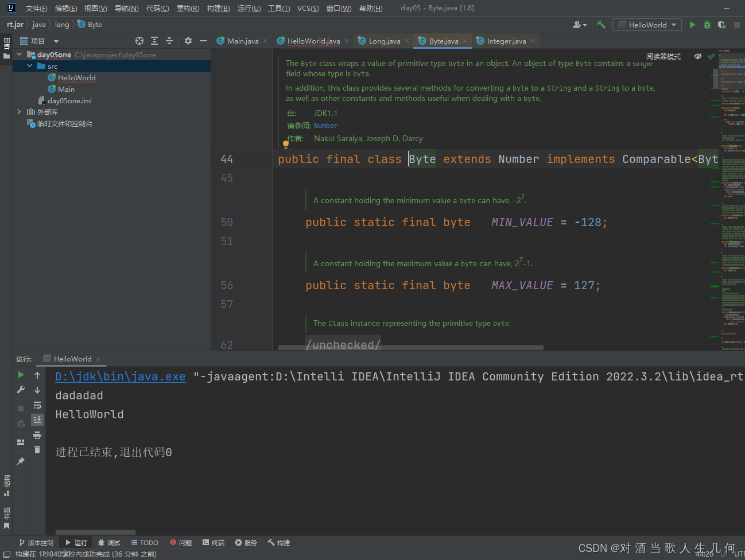Click the down arrow in the run console
This screenshot has height=560, width=745.
[37, 390]
